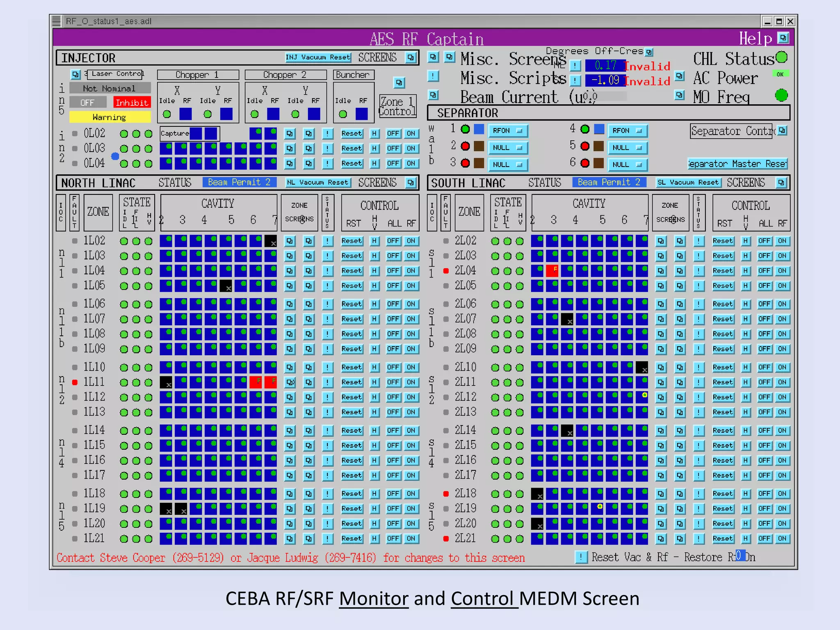This screenshot has height=630, width=840.
Task: Click North Linac Beam Permit 2
Action: click(x=239, y=182)
